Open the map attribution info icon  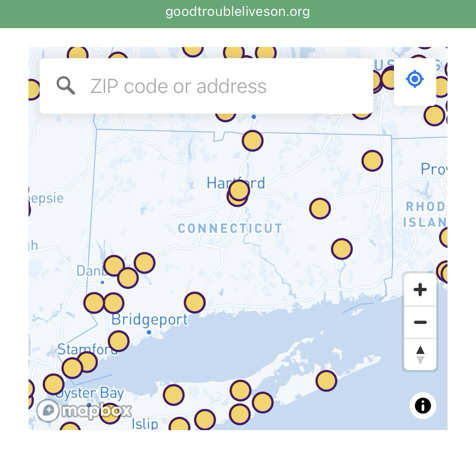click(x=423, y=405)
